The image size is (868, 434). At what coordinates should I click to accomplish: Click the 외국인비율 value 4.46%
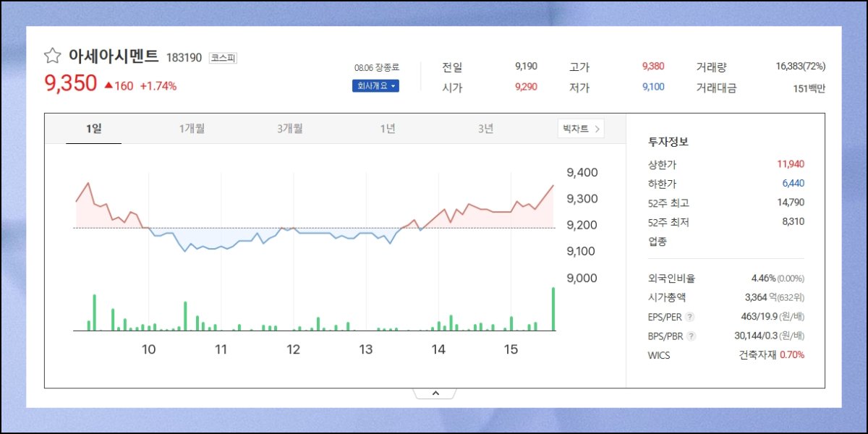(763, 278)
